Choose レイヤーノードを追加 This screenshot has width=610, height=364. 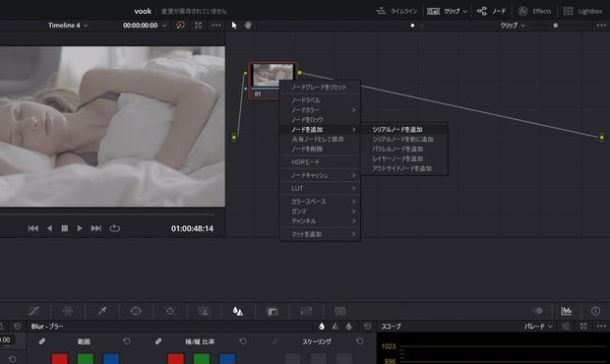[x=404, y=158]
